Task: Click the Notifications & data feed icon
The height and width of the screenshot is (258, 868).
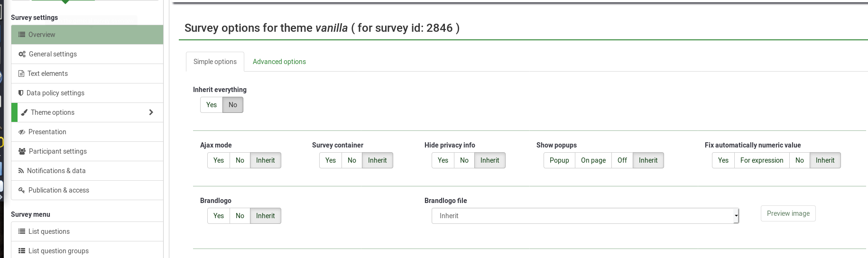Action: (x=21, y=171)
